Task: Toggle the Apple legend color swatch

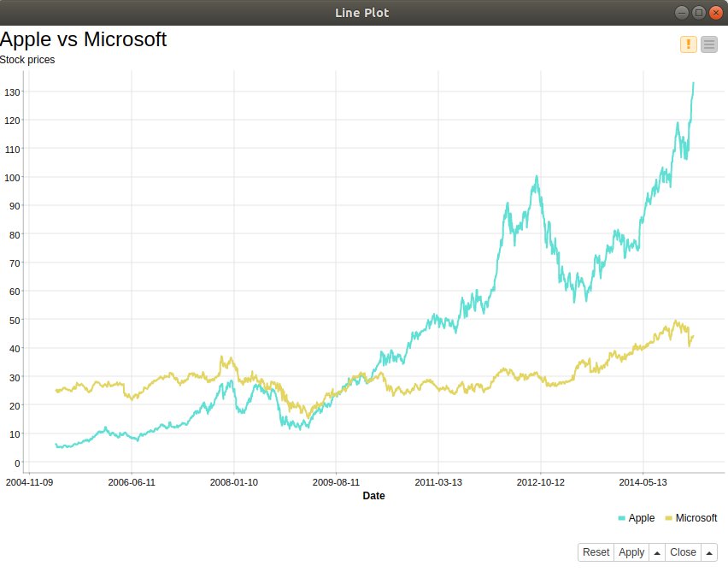Action: pyautogui.click(x=622, y=518)
